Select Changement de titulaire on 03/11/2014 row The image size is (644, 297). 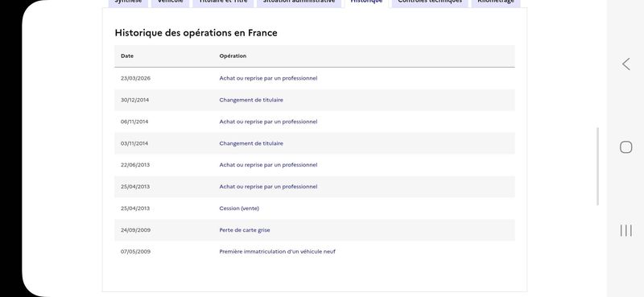251,144
